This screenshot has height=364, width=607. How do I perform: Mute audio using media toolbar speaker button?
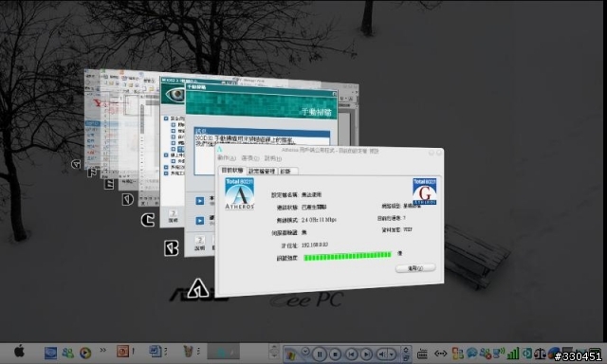381,354
